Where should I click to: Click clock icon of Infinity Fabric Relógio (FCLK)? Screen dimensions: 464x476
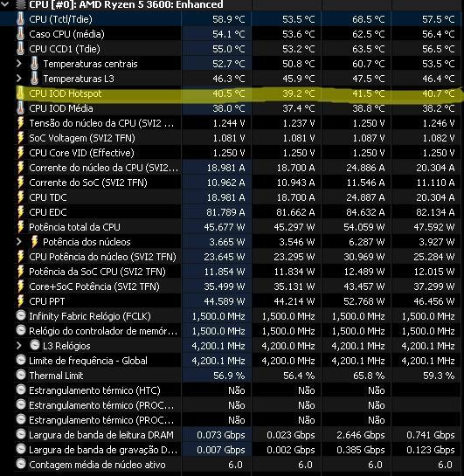point(21,315)
